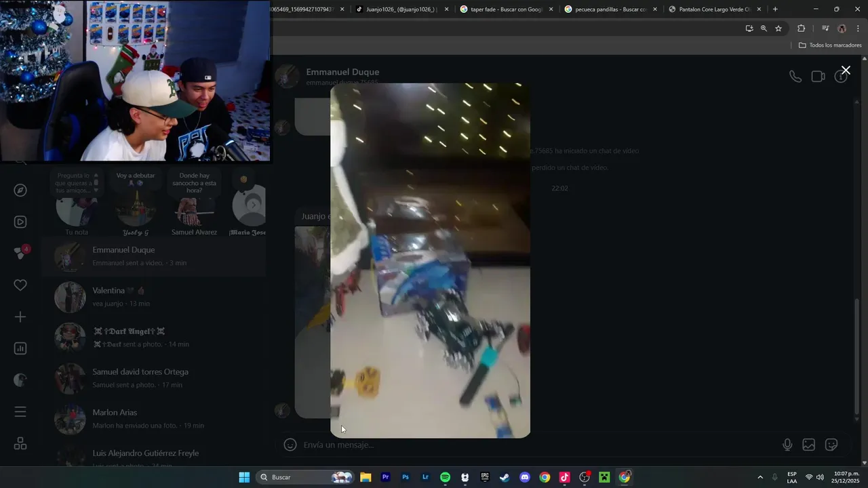The width and height of the screenshot is (868, 488).
Task: Start a video call with Emmanuel Duque
Action: (x=818, y=77)
